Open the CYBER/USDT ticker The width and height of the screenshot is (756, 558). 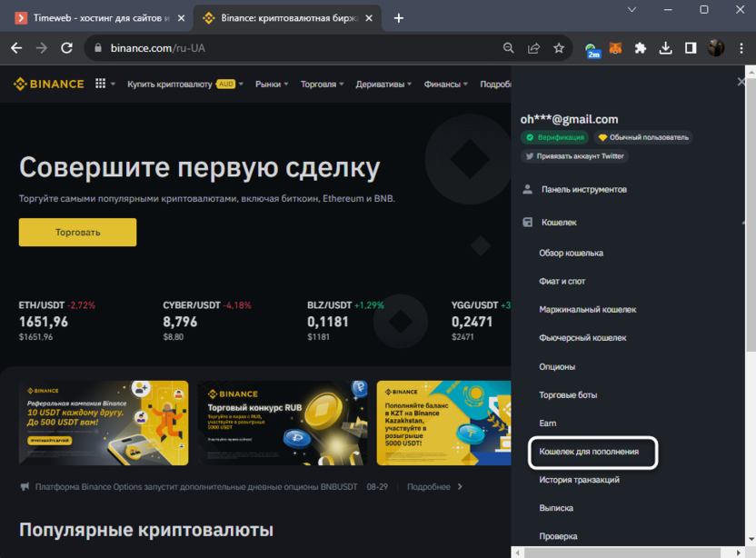207,321
